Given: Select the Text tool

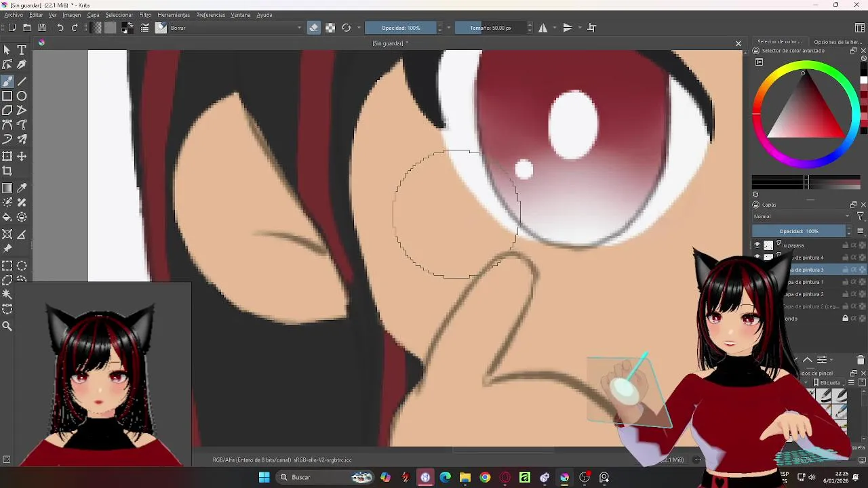Looking at the screenshot, I should [22, 50].
